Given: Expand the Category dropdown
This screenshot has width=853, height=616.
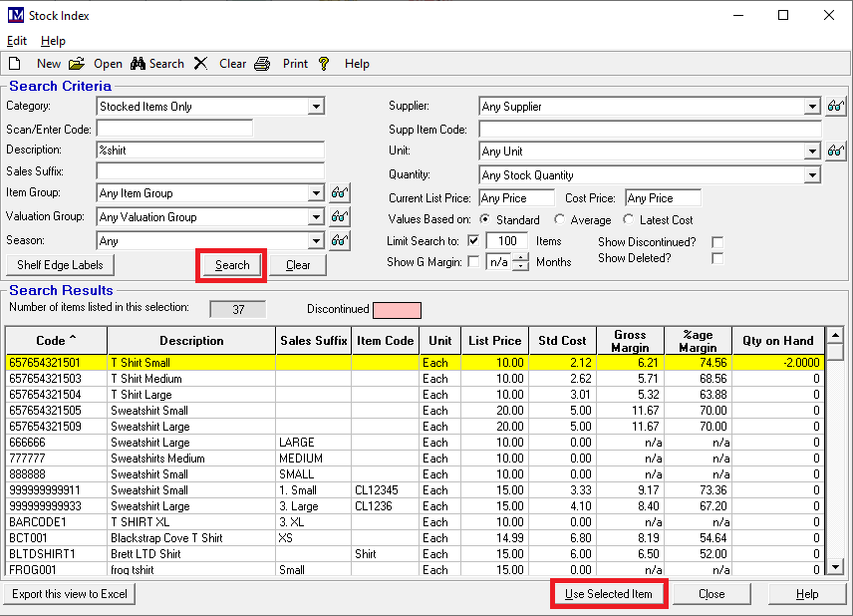Looking at the screenshot, I should point(316,107).
